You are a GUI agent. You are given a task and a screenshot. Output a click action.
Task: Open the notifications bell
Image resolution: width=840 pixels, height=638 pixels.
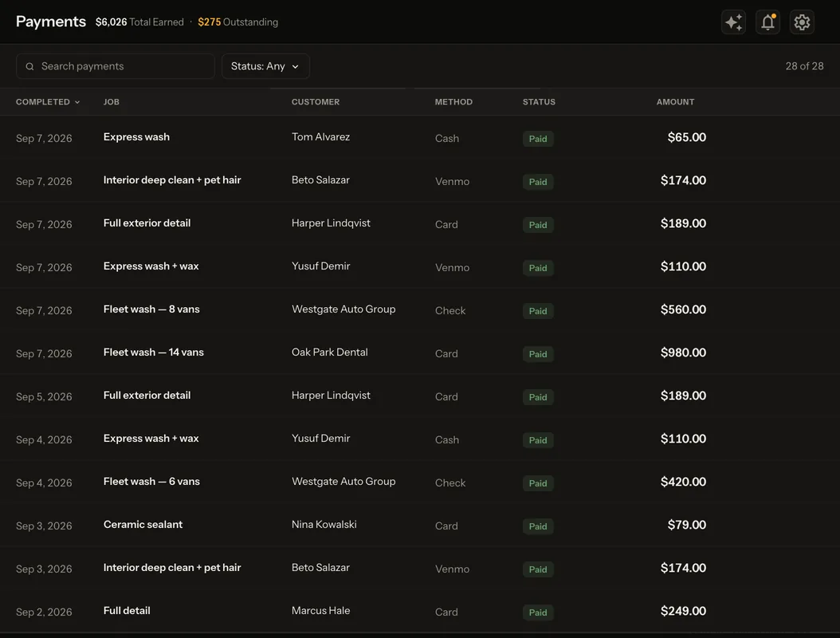point(767,22)
